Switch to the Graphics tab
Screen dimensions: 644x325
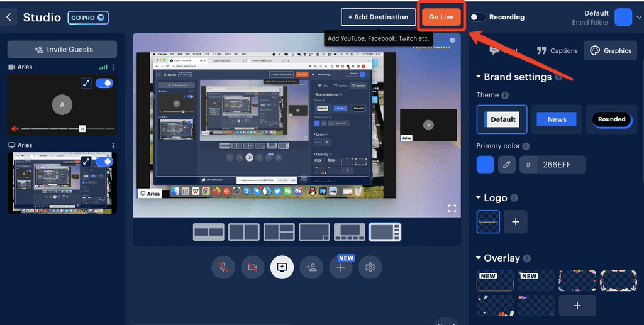point(610,50)
